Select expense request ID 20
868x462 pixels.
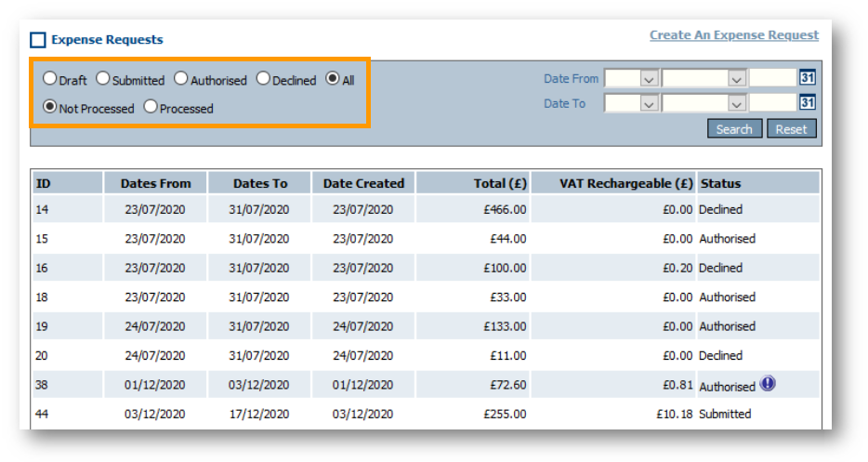pos(42,356)
